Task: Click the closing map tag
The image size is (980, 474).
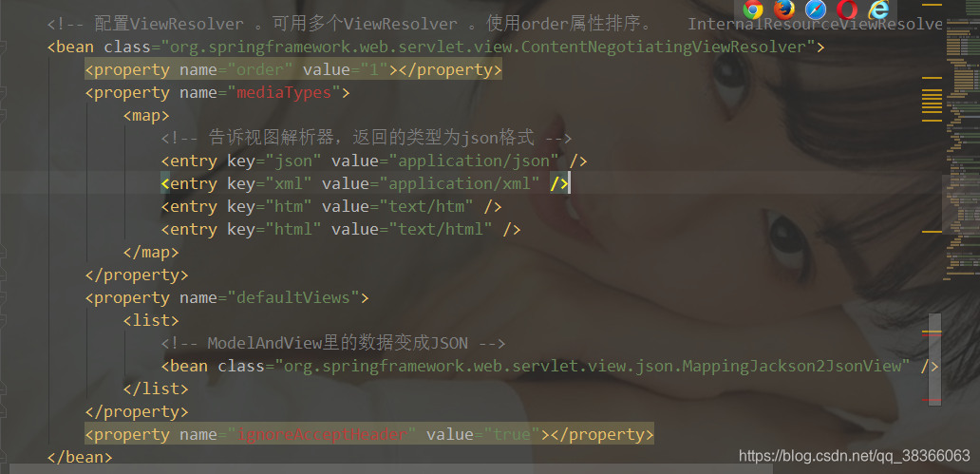Action: click(151, 253)
